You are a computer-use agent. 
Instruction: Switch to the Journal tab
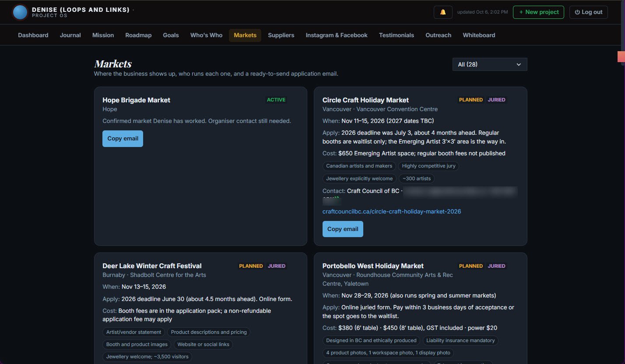pyautogui.click(x=70, y=35)
